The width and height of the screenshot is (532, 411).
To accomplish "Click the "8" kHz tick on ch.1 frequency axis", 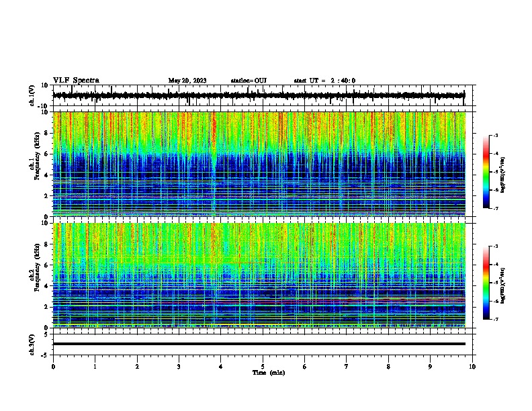I will click(x=46, y=133).
